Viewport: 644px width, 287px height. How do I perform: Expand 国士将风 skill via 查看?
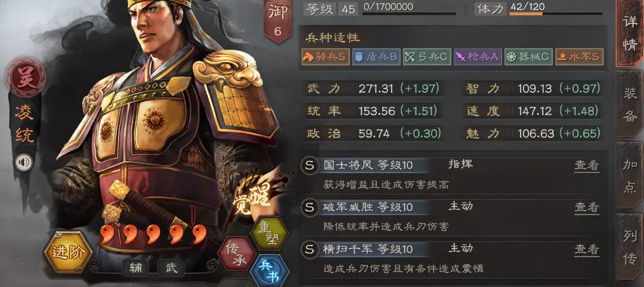[x=587, y=165]
